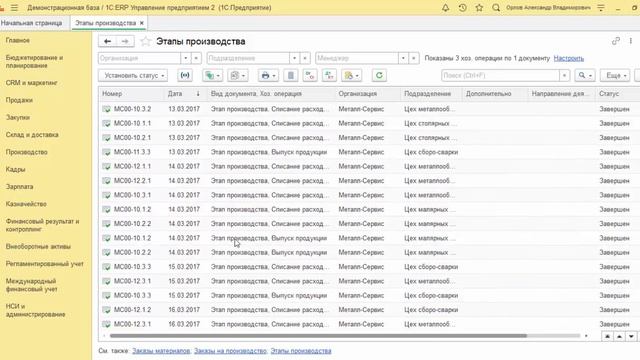Clear the Организация filter field

pos(196,58)
